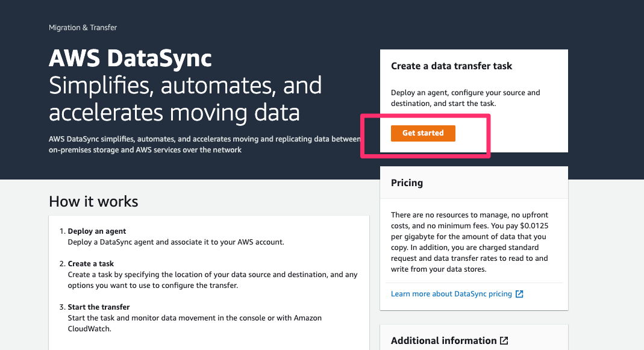Click the Deploy an agent step label
This screenshot has height=350, width=644.
click(96, 231)
